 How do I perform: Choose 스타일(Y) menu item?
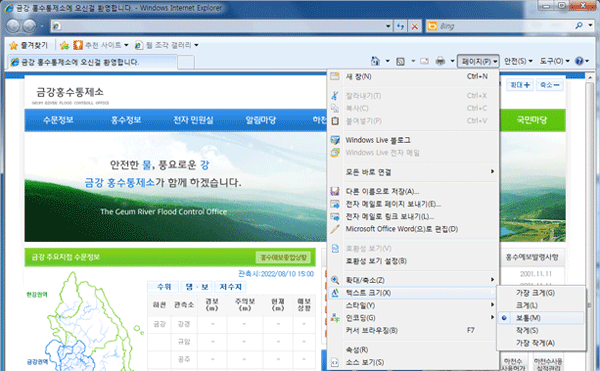(x=413, y=305)
